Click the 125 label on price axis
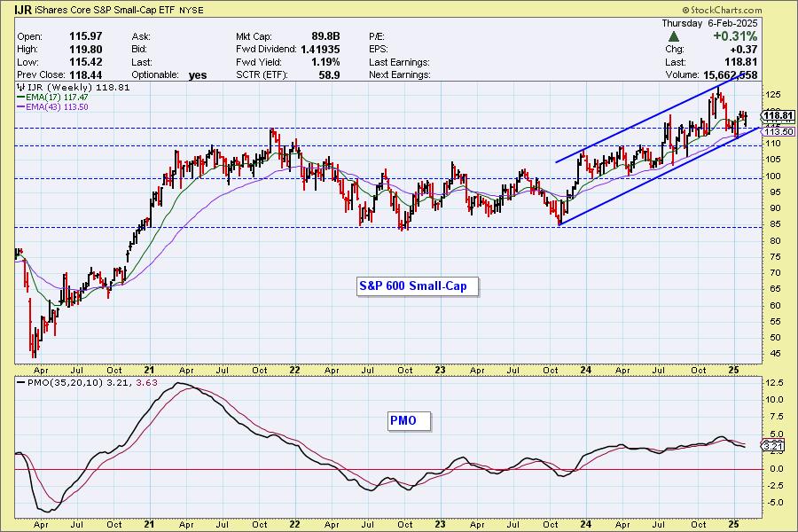 pos(773,95)
